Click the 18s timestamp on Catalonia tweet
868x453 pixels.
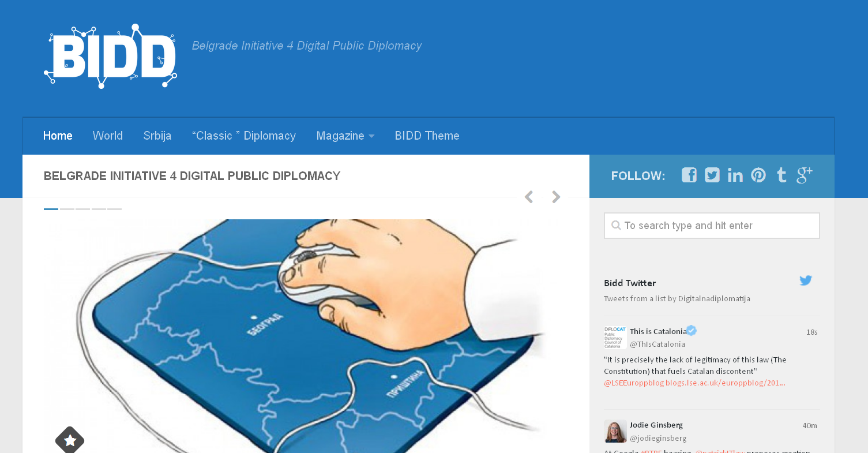click(x=812, y=332)
